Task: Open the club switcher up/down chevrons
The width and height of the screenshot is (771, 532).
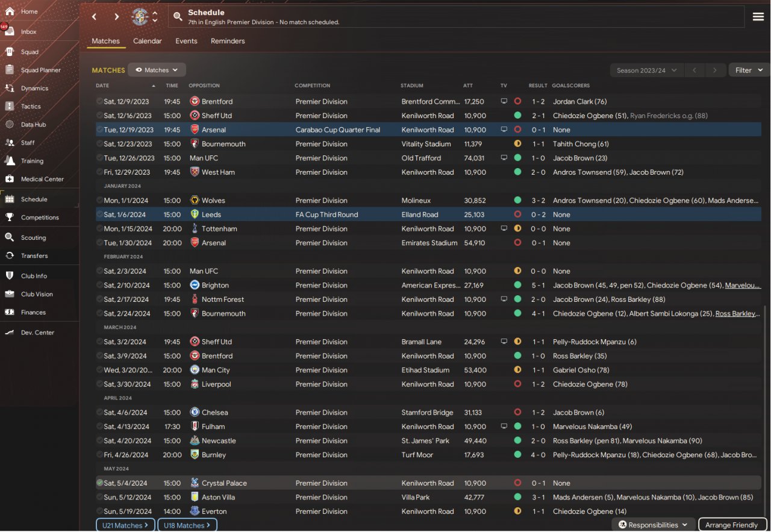Action: [155, 17]
